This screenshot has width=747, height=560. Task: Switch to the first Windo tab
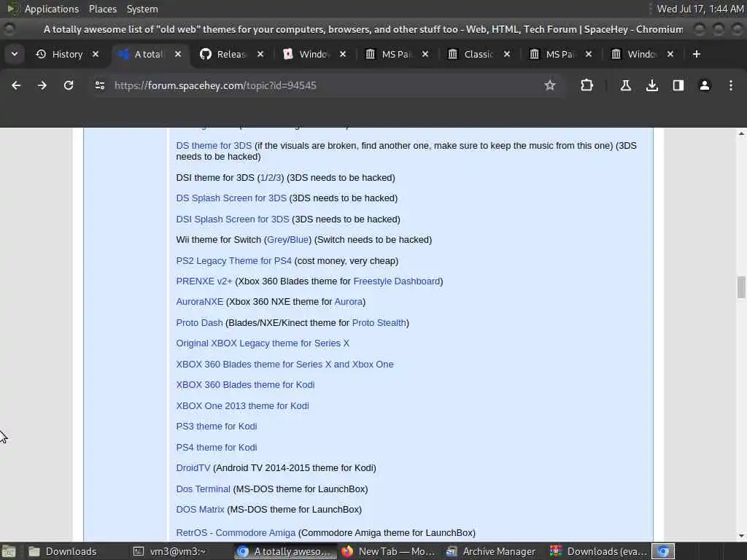pos(313,54)
